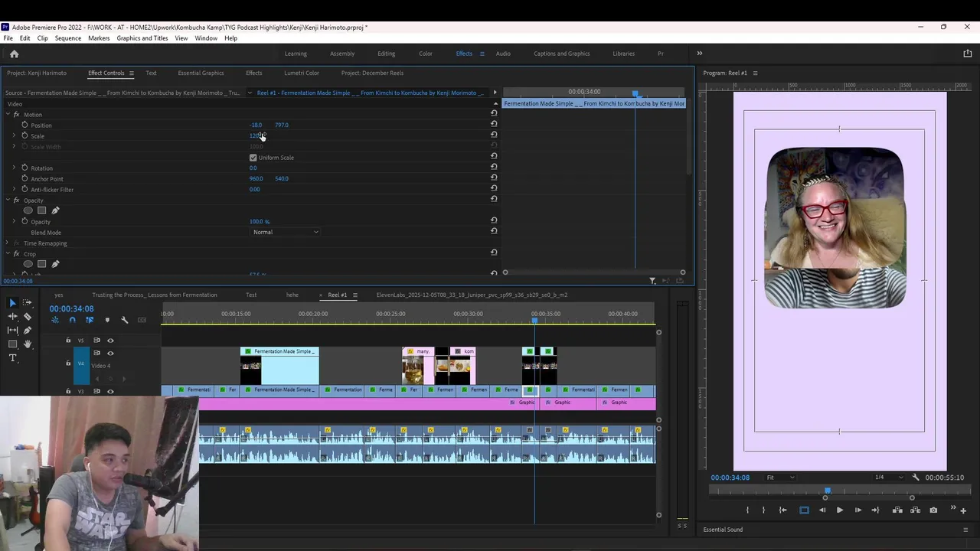Open Captions and Graphics workspace

pos(561,54)
